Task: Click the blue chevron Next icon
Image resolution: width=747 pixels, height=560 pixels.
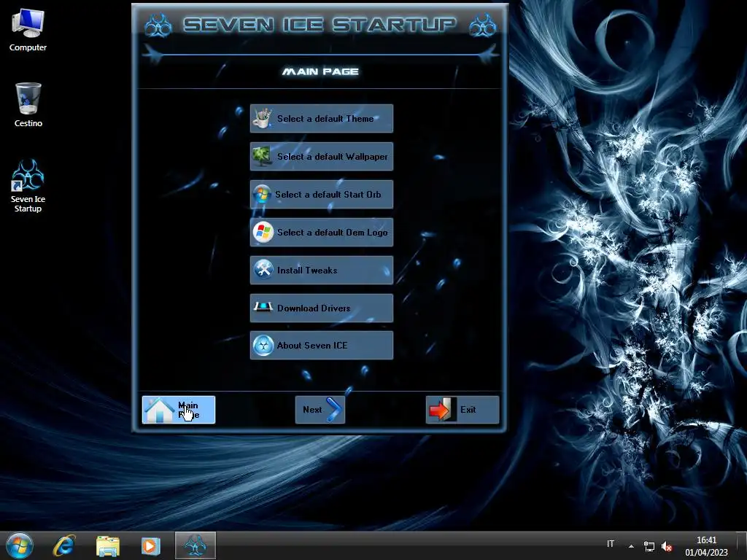Action: 334,410
